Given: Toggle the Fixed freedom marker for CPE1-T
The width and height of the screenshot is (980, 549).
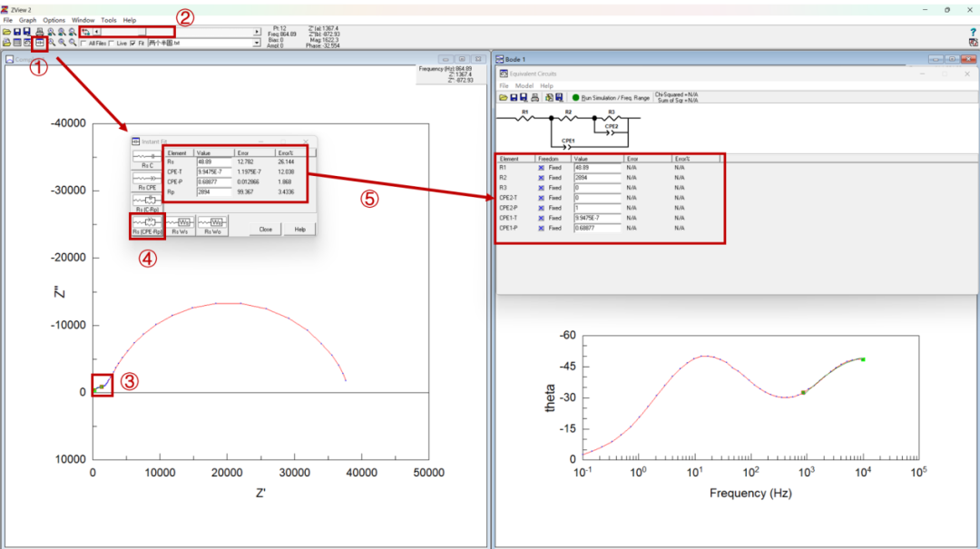Looking at the screenshot, I should tap(541, 218).
